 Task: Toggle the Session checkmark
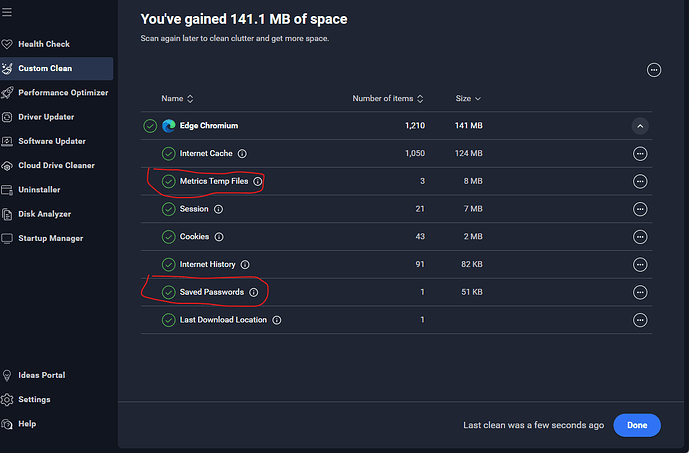(x=169, y=209)
